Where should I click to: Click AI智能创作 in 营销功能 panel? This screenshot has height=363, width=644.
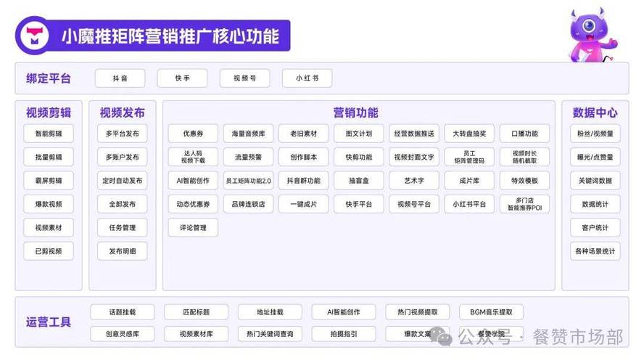[193, 181]
